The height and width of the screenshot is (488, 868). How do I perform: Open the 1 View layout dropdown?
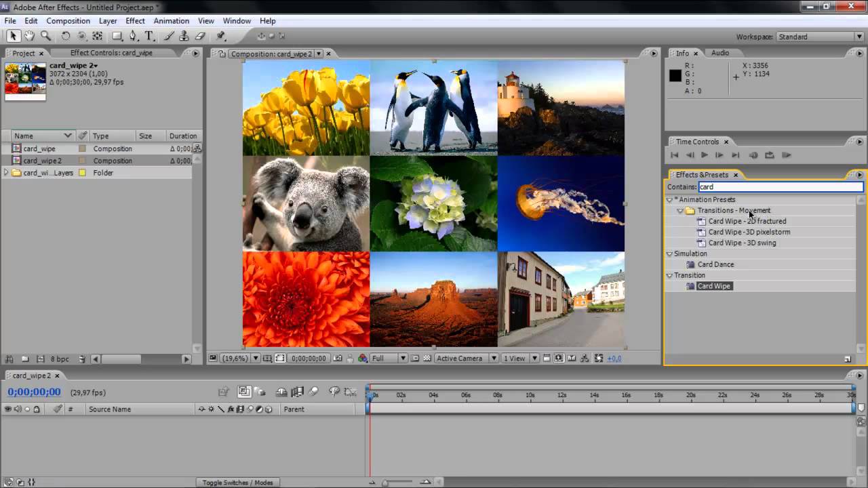[521, 358]
